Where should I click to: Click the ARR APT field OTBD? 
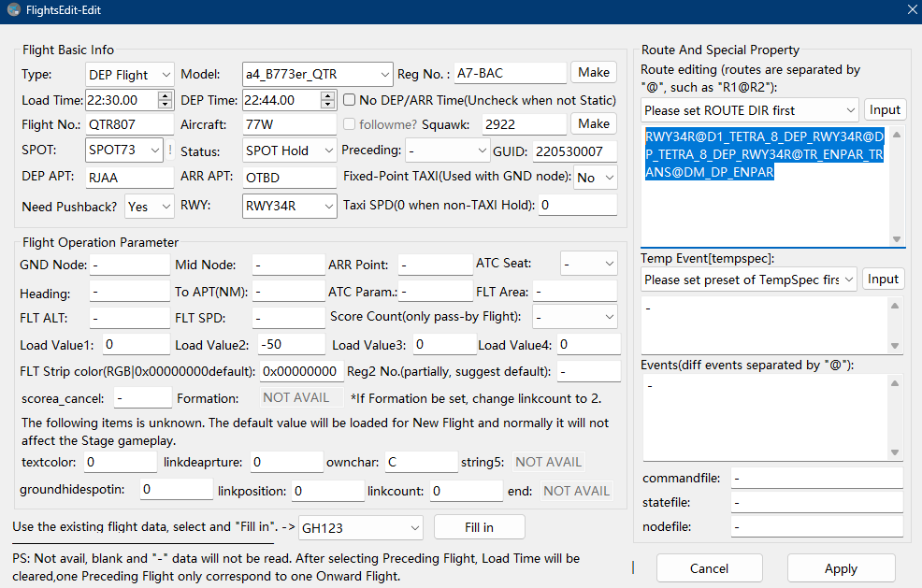(289, 178)
